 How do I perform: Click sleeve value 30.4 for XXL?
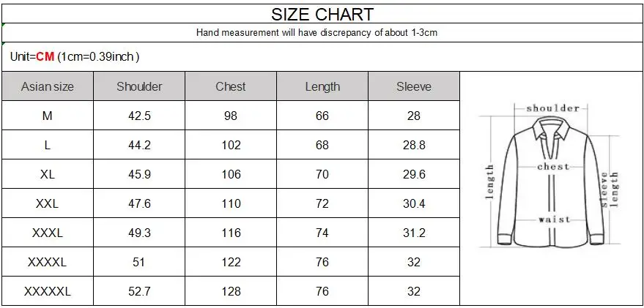[414, 204]
